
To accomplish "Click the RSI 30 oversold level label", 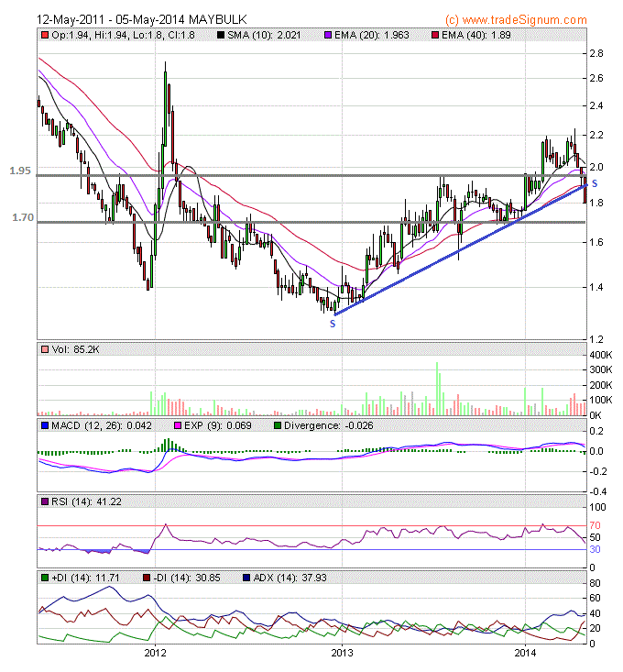I will tap(596, 549).
